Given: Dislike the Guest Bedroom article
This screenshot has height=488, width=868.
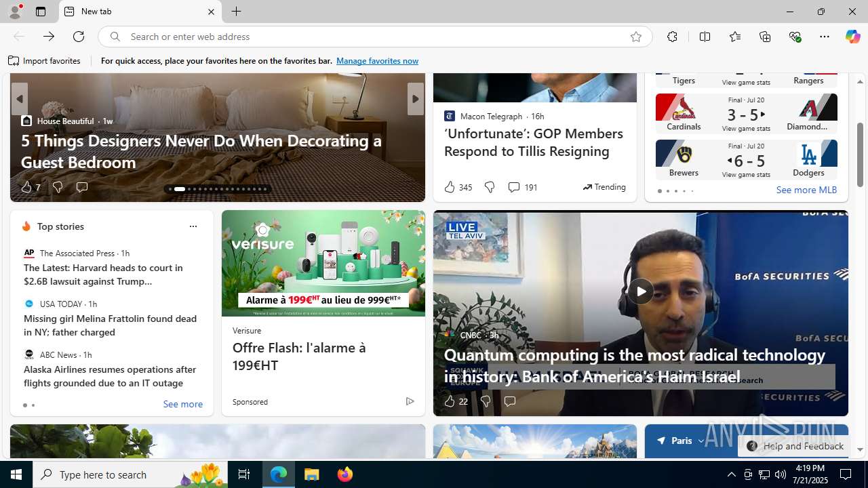Looking at the screenshot, I should pyautogui.click(x=58, y=187).
